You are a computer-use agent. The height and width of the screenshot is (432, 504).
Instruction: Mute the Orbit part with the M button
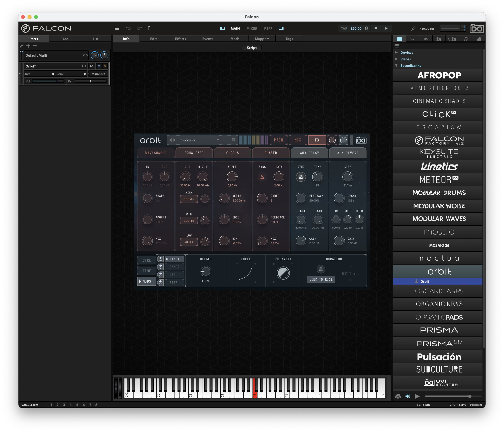tap(99, 66)
